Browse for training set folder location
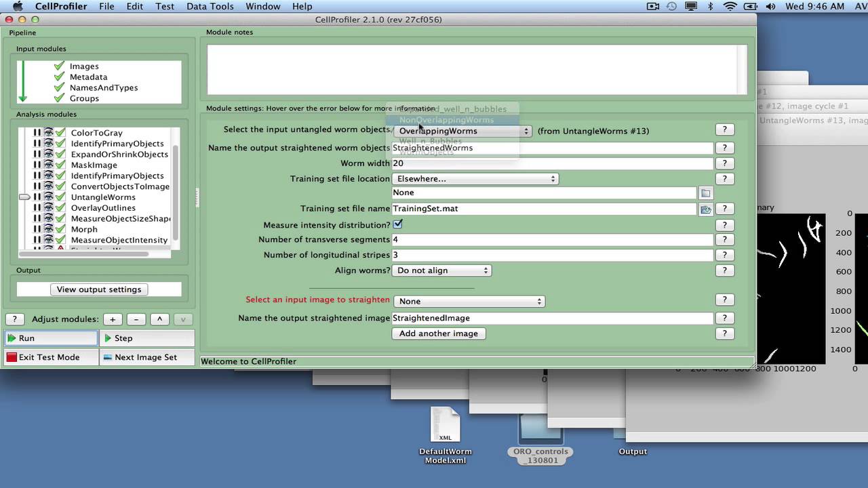Image resolution: width=868 pixels, height=488 pixels. click(705, 193)
